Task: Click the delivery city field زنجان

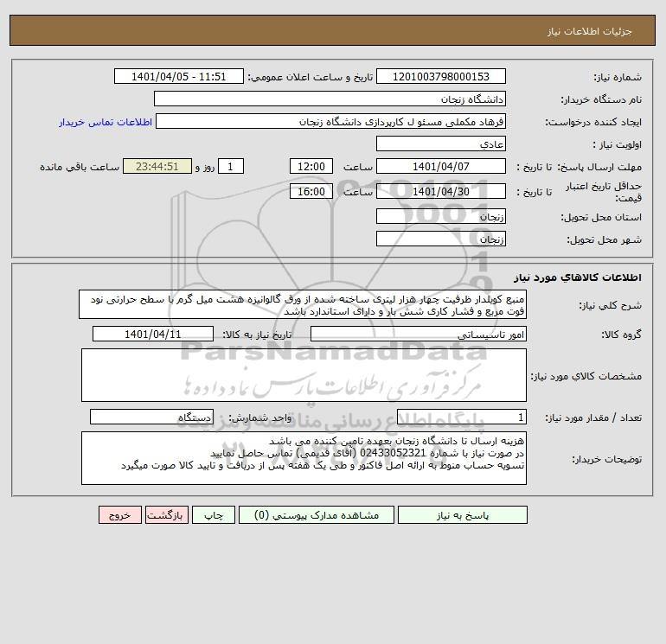Action: [x=441, y=239]
